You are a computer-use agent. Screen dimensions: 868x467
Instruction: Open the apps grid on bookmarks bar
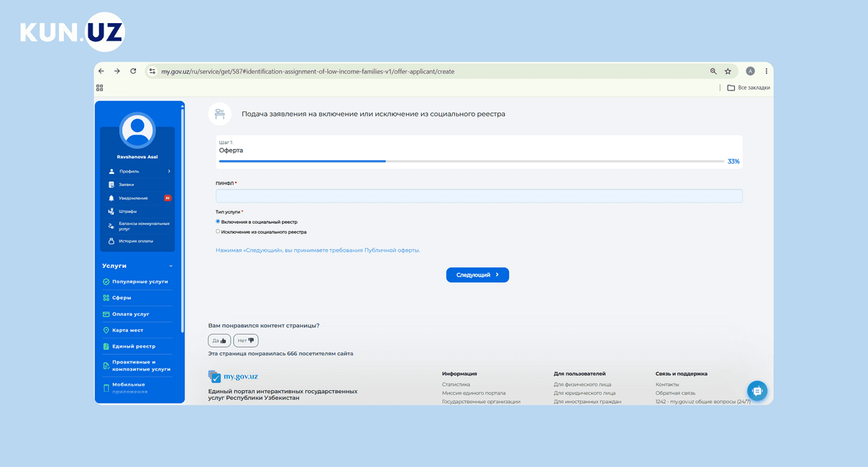tap(100, 88)
